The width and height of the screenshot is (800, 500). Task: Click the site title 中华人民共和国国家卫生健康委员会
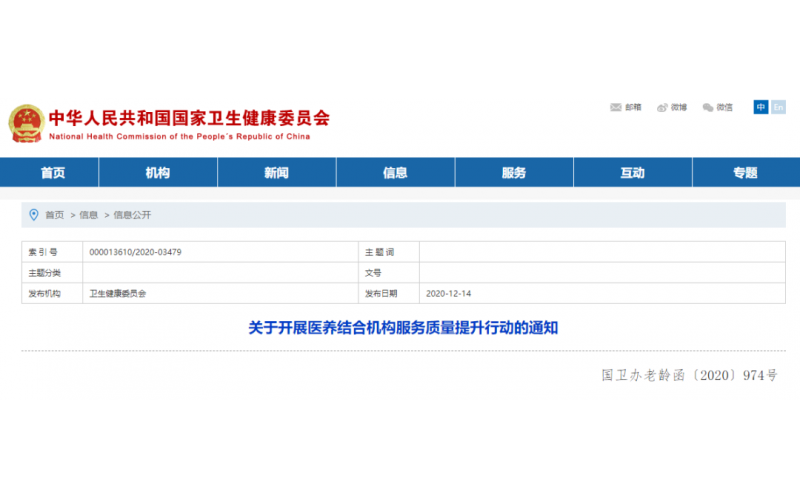click(189, 118)
